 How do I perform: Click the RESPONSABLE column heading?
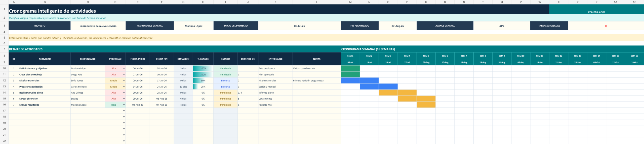coord(88,59)
